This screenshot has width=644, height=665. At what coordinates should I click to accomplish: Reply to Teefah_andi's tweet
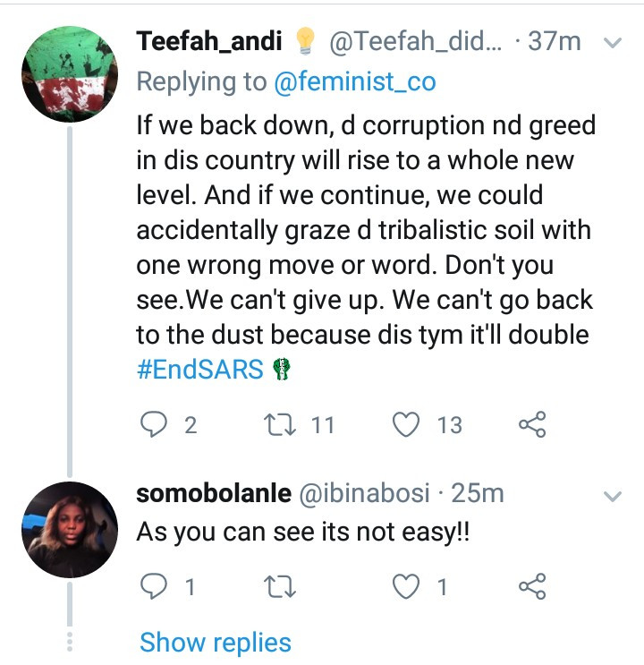156,424
